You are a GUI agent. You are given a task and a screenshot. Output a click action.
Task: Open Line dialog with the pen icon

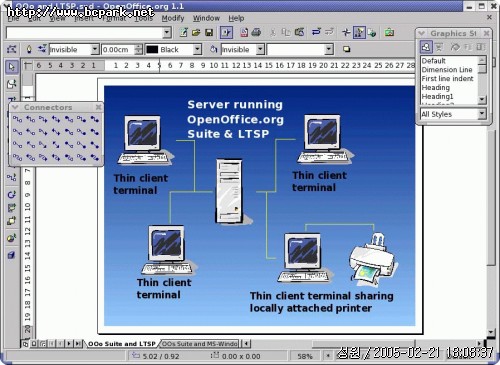coord(29,49)
